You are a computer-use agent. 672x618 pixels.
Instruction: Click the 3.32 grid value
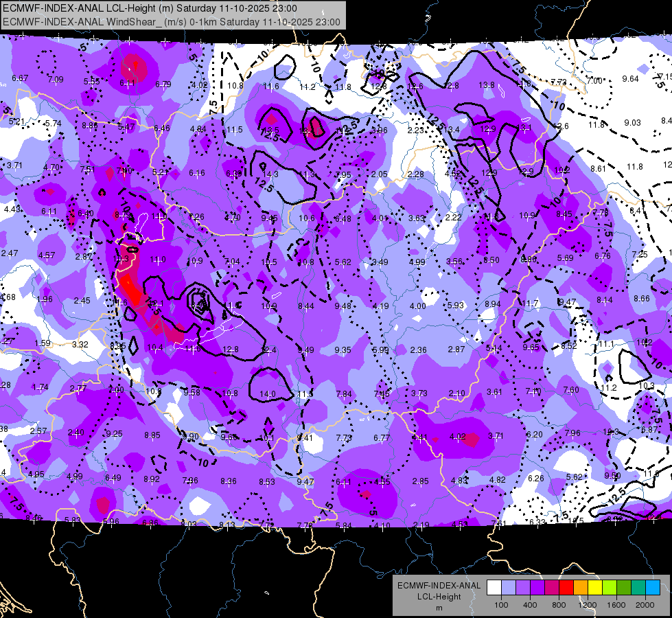coord(80,345)
